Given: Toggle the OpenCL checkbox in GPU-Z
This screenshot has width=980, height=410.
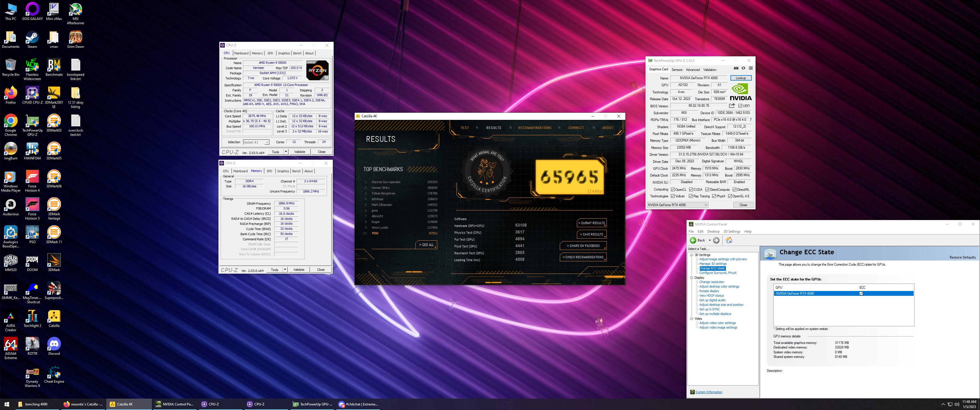Looking at the screenshot, I should tap(673, 189).
